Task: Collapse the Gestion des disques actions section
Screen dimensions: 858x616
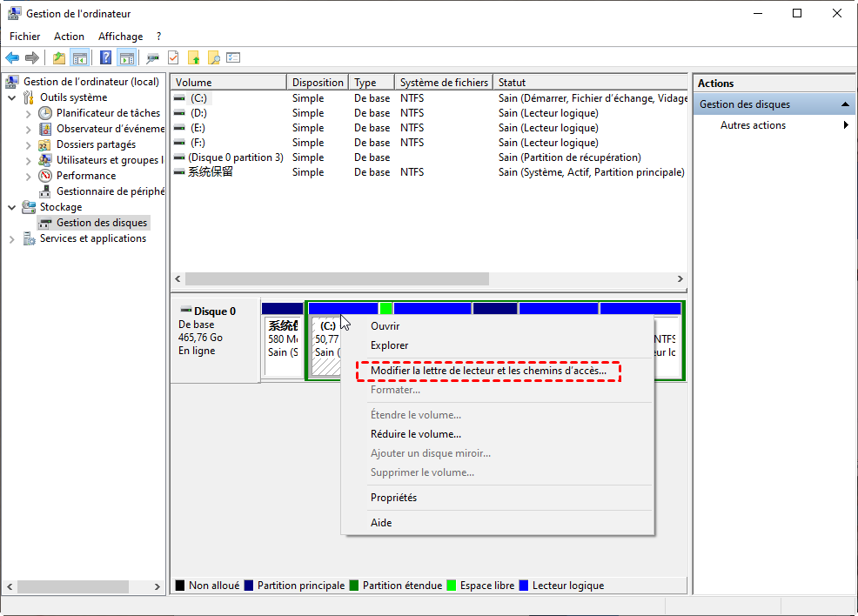Action: (x=845, y=104)
